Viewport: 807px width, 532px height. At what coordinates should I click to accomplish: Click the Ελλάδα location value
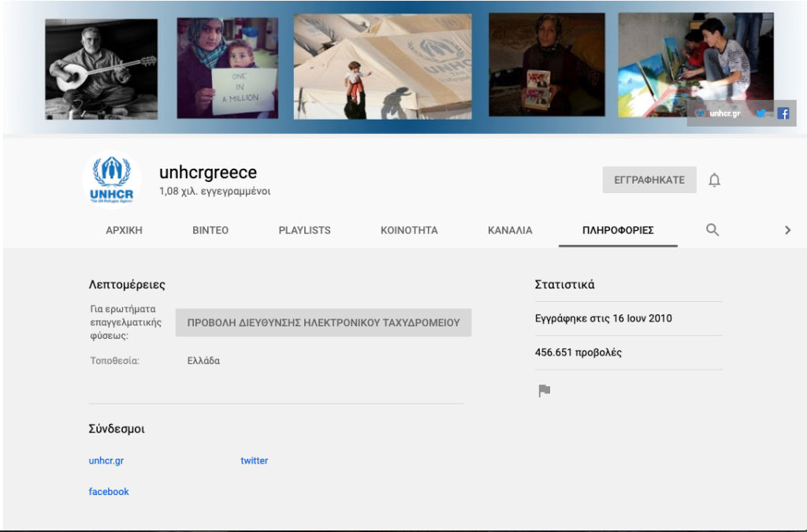pos(203,361)
